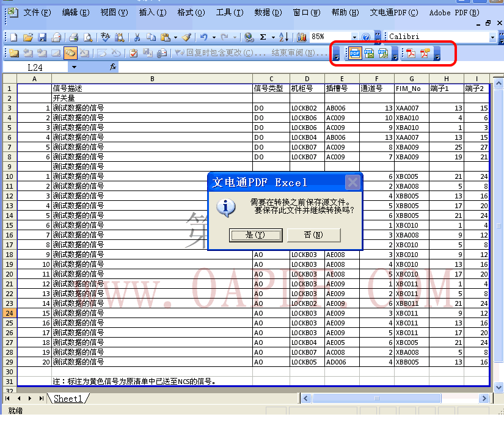Confirm saving with 是(Y) button
Viewport: 504px width, 428px height.
click(256, 235)
